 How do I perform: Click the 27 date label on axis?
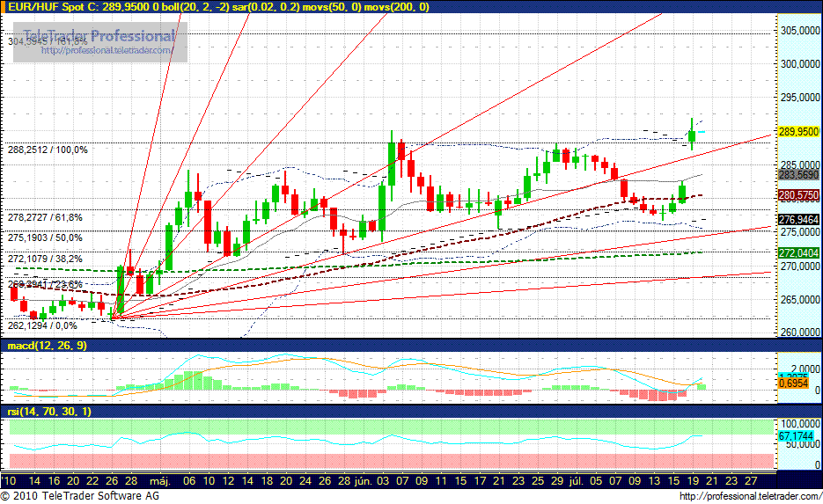click(x=751, y=480)
